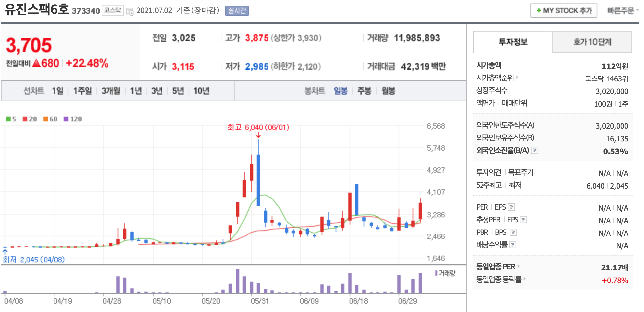Select the 3개월 line chart period
The image size is (644, 312).
click(x=111, y=91)
